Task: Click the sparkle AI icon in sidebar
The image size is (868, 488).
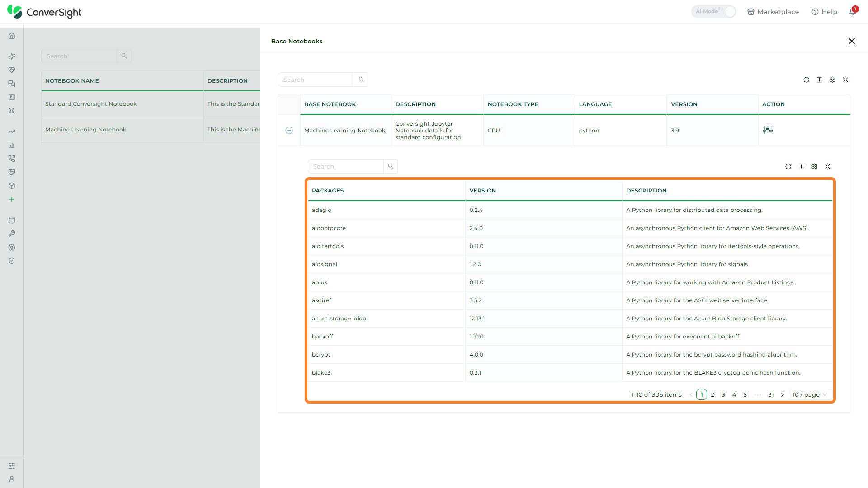Action: [x=12, y=56]
